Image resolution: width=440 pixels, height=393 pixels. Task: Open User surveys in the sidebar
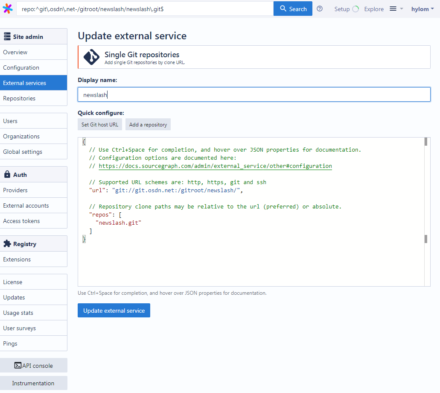tap(33, 328)
